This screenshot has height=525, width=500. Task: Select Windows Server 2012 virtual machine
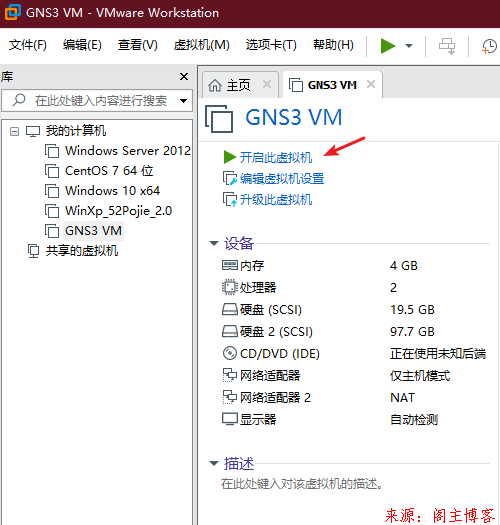click(128, 151)
